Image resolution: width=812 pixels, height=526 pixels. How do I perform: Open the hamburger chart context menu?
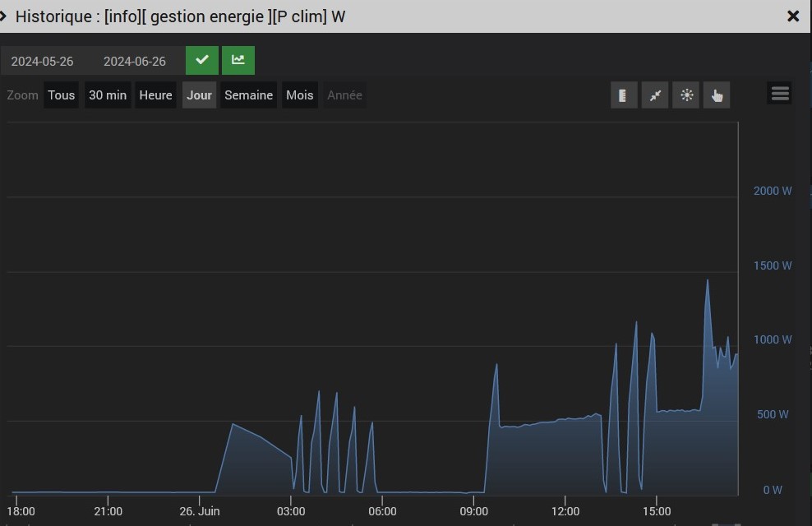tap(780, 94)
